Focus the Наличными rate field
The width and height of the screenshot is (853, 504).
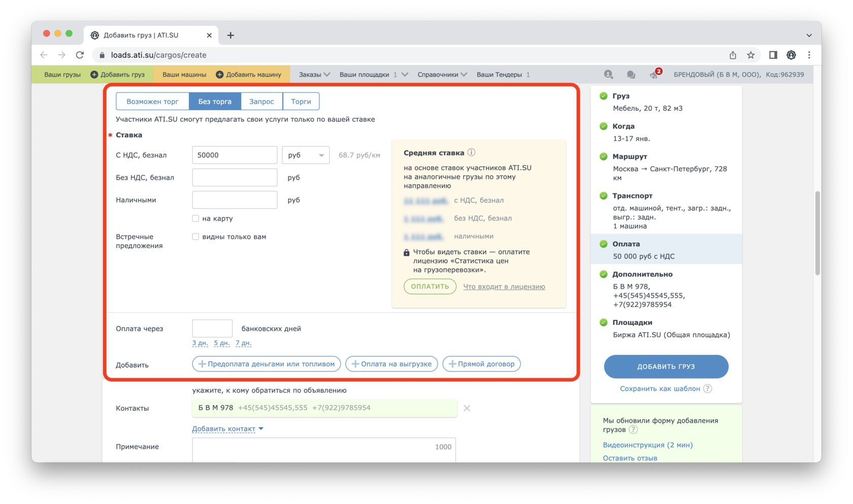tap(235, 199)
